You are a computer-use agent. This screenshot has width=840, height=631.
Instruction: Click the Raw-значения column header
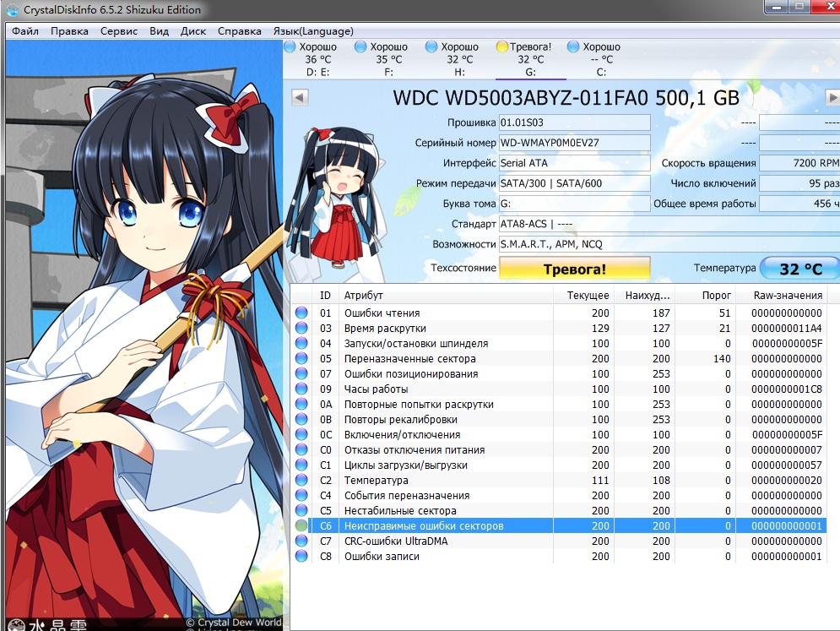pos(782,296)
